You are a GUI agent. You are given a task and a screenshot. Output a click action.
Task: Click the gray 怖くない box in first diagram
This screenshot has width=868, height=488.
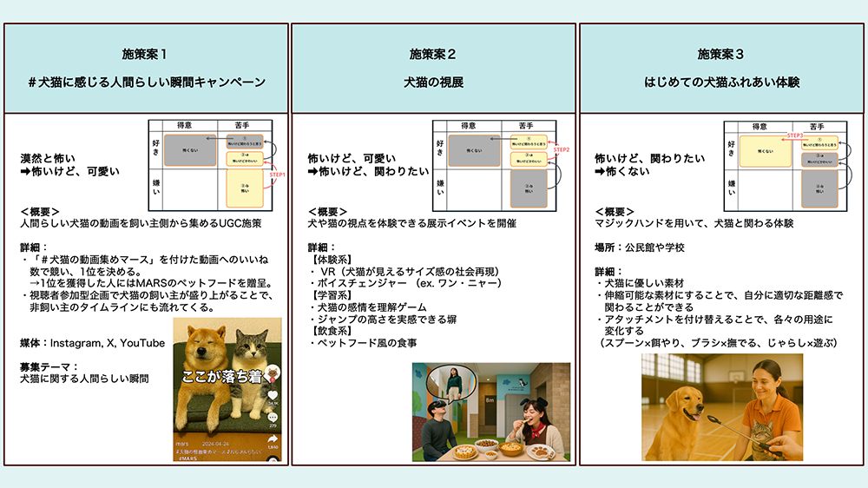click(190, 149)
